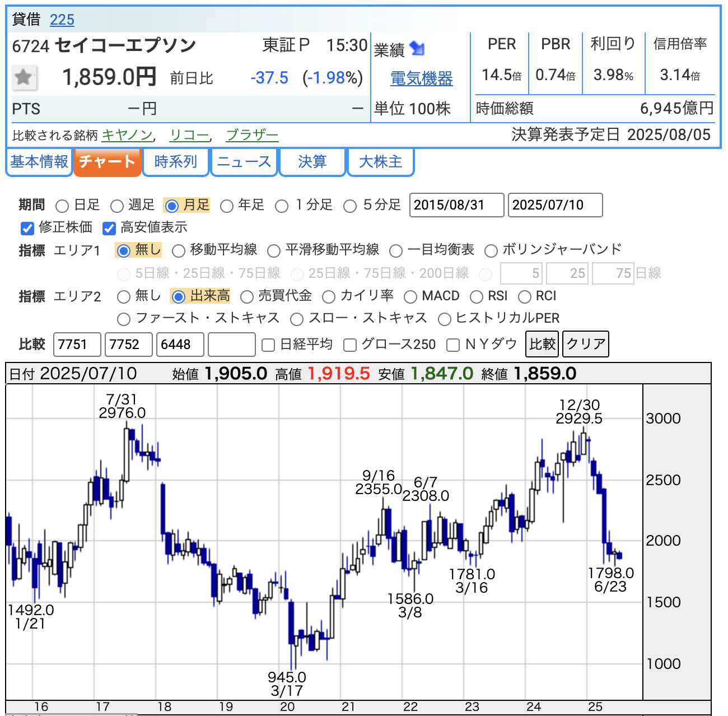Click the 1492.0 1/21 low label
The image size is (728, 716).
(31, 617)
